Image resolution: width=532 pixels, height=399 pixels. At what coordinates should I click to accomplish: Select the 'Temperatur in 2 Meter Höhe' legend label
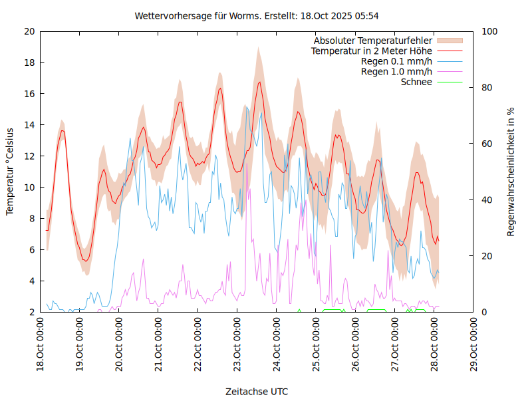(x=372, y=51)
